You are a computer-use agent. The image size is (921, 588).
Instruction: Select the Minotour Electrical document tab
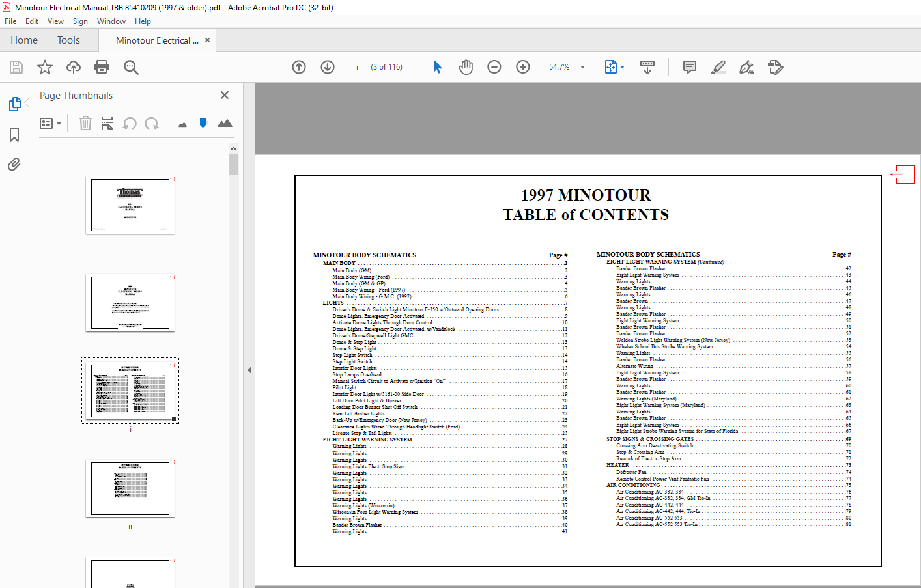[x=157, y=40]
